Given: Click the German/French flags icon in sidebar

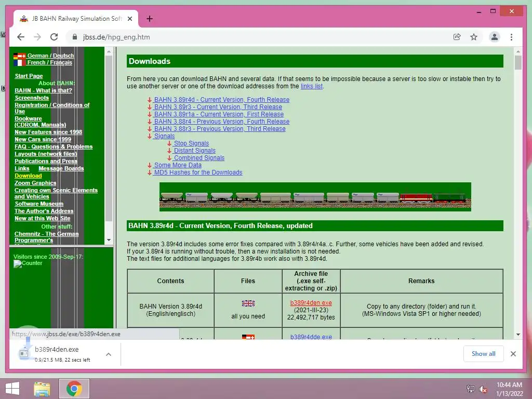Looking at the screenshot, I should pos(19,59).
